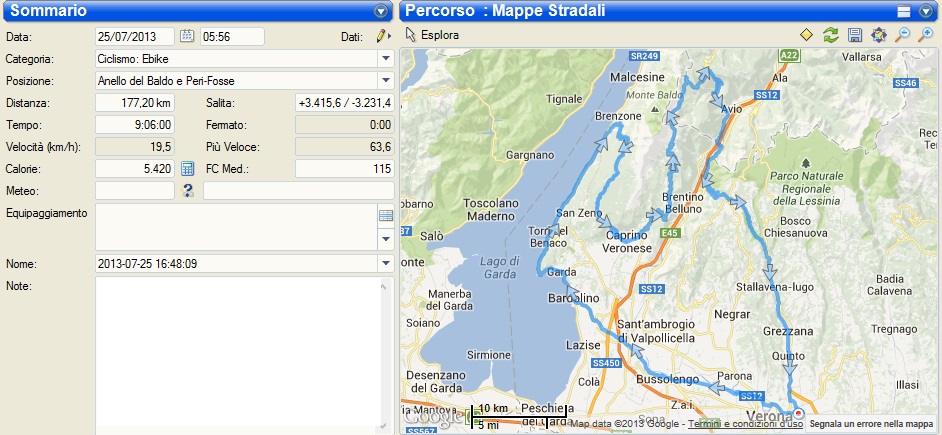Click the yellow diamond marker icon
This screenshot has width=942, height=435.
pyautogui.click(x=807, y=35)
